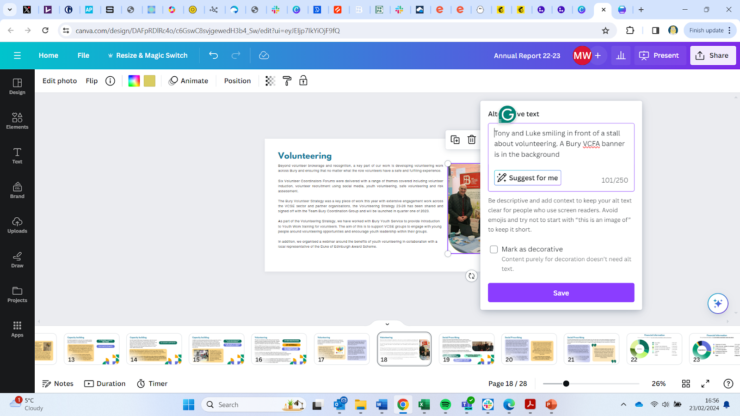Save the alt text

[560, 292]
